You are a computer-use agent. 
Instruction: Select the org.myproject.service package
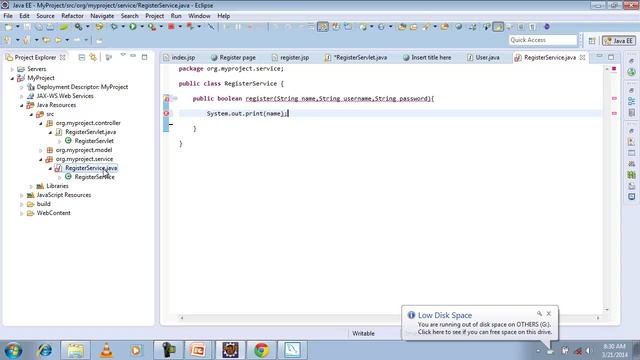(84, 159)
